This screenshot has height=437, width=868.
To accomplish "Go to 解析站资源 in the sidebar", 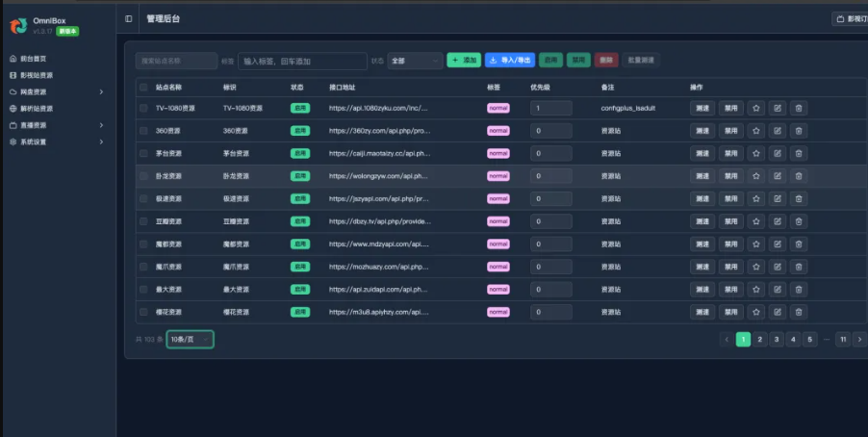I will click(37, 109).
